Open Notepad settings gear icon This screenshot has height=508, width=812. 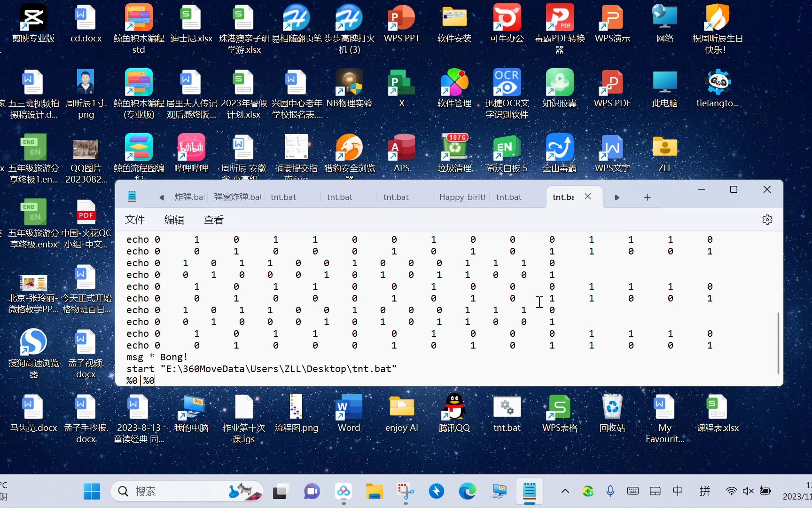[x=767, y=220]
